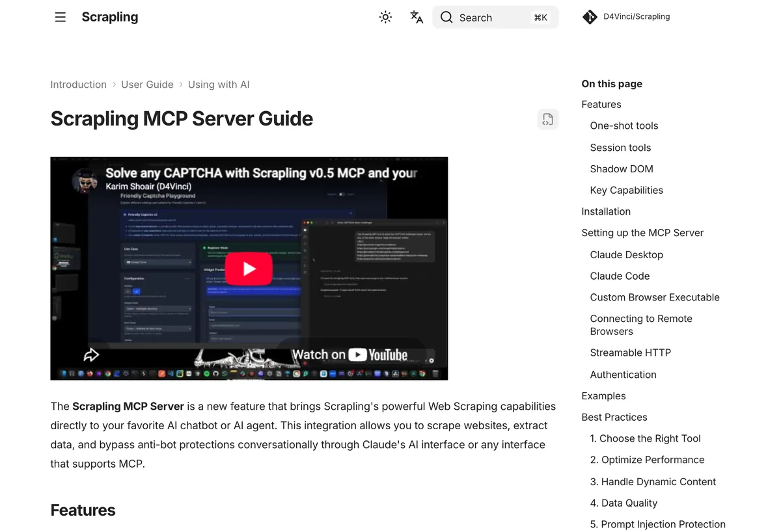The width and height of the screenshot is (781, 532).
Task: Click the Karim Shoair (D4Vinci) channel name
Action: click(148, 187)
